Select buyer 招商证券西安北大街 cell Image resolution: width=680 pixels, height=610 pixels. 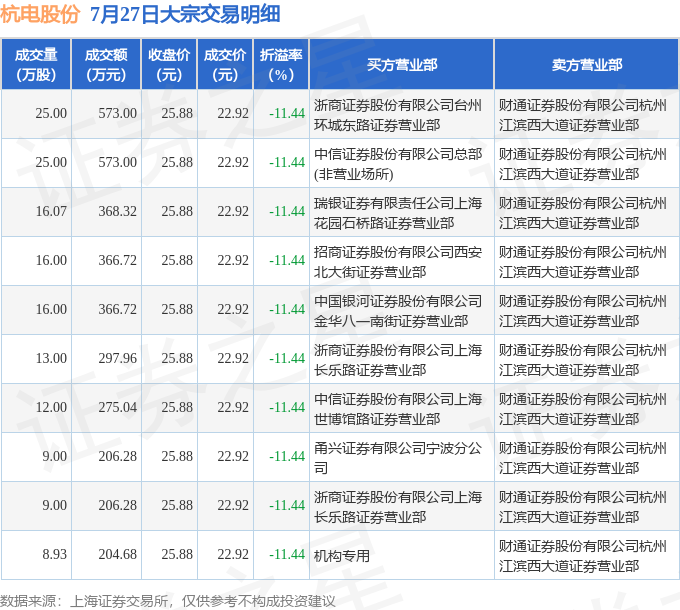point(402,261)
